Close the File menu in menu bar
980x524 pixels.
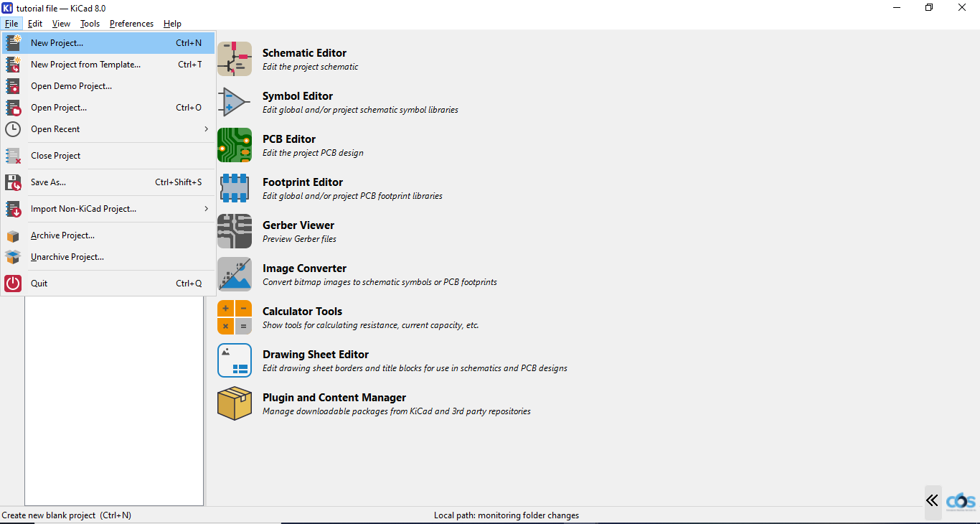coord(11,24)
